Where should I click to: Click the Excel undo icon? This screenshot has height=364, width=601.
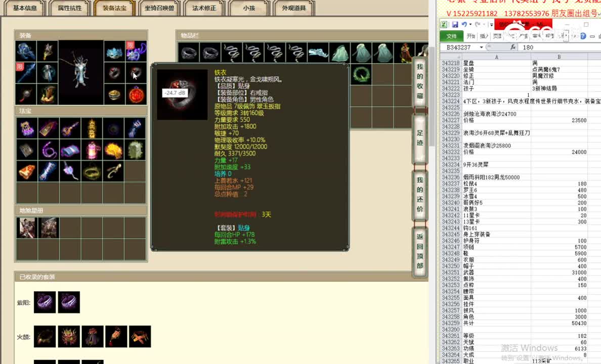(464, 25)
